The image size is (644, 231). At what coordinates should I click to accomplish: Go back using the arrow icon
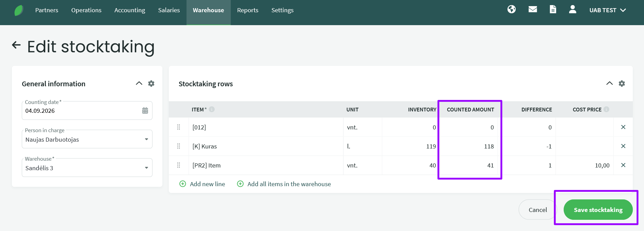[16, 45]
